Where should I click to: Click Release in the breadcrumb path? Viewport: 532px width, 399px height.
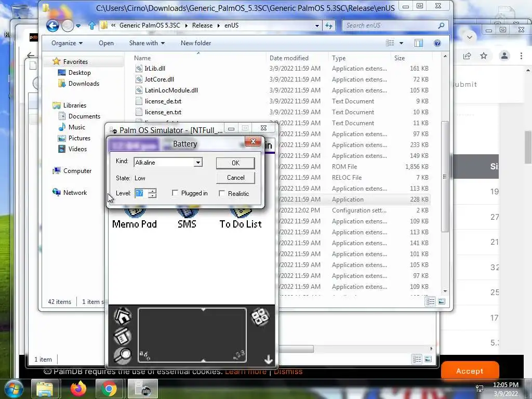point(202,25)
